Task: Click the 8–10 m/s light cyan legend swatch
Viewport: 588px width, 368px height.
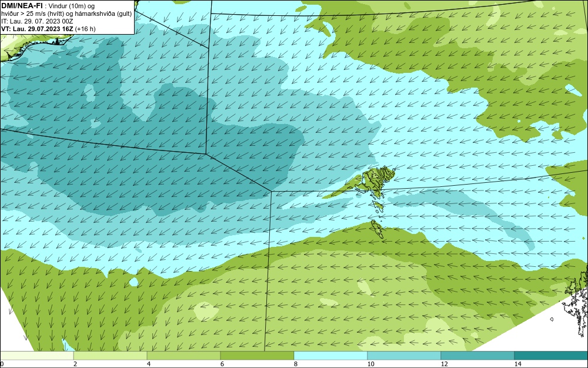Action: (330, 356)
